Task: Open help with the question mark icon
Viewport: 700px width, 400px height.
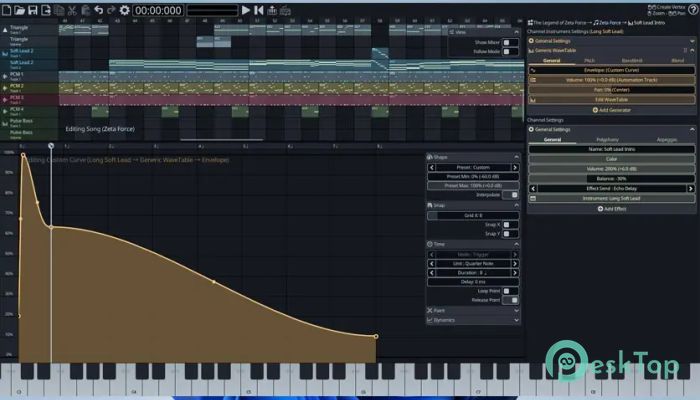Action: pos(693,9)
